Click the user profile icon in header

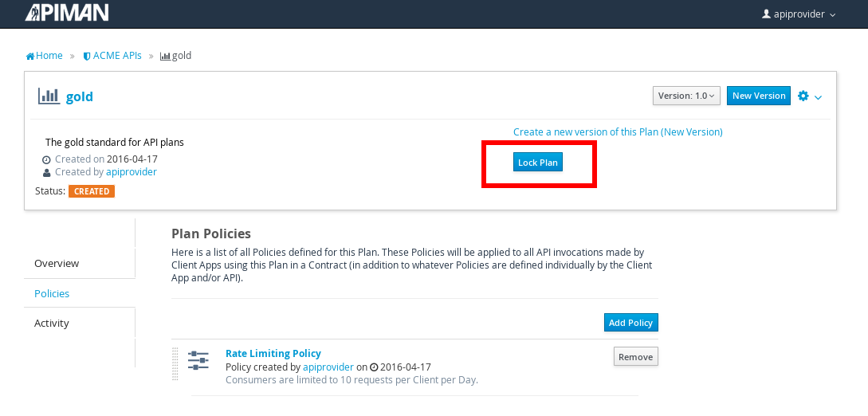pos(766,14)
